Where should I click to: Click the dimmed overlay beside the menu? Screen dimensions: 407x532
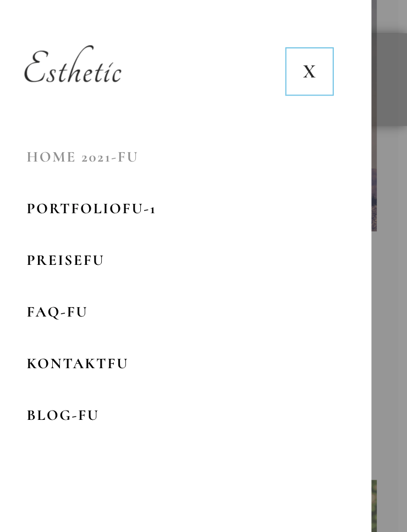point(391,339)
